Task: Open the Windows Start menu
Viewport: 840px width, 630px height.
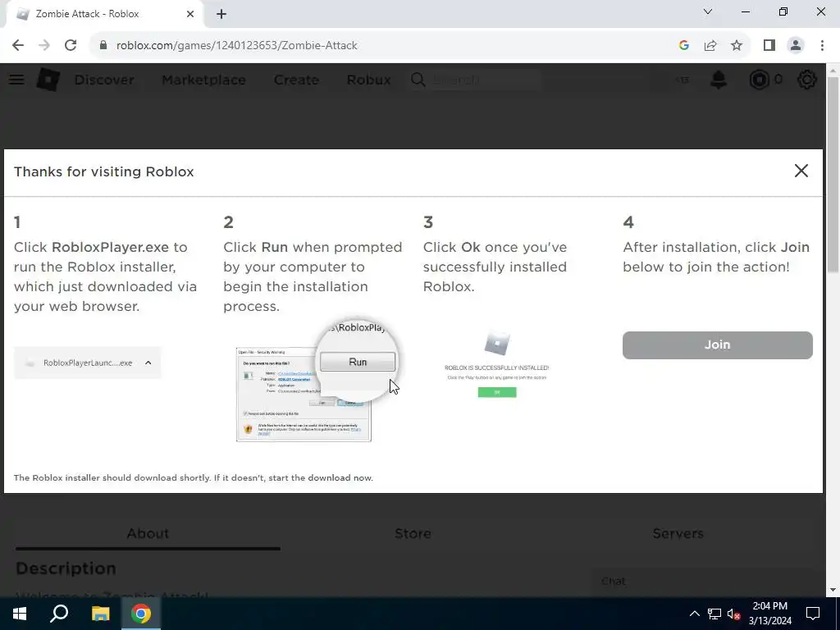Action: [20, 614]
